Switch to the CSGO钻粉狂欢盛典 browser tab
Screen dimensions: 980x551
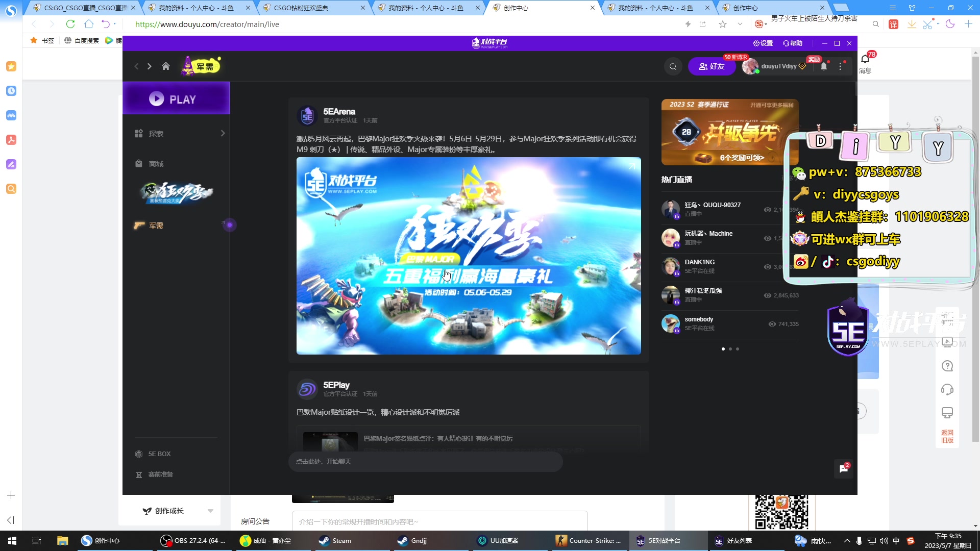315,8
